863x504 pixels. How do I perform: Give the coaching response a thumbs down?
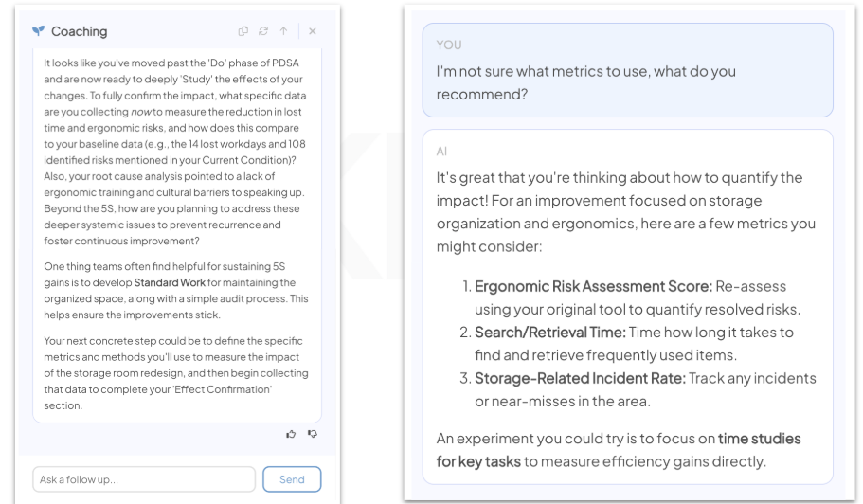[312, 434]
